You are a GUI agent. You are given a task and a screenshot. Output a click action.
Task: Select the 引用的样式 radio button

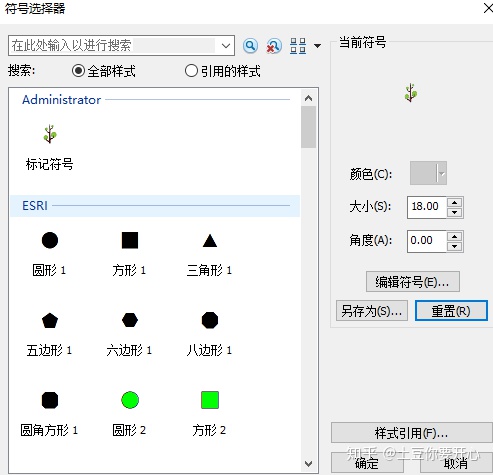coord(191,71)
